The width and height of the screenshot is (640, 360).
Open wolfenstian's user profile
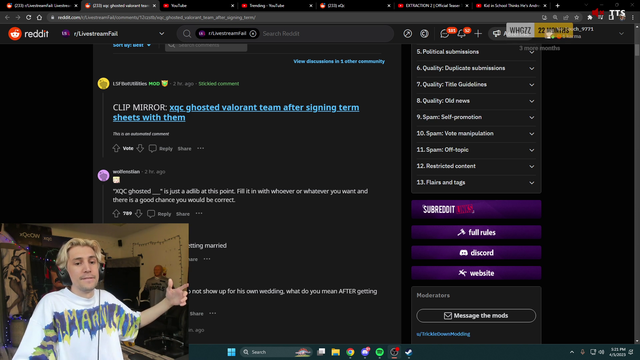pyautogui.click(x=126, y=171)
